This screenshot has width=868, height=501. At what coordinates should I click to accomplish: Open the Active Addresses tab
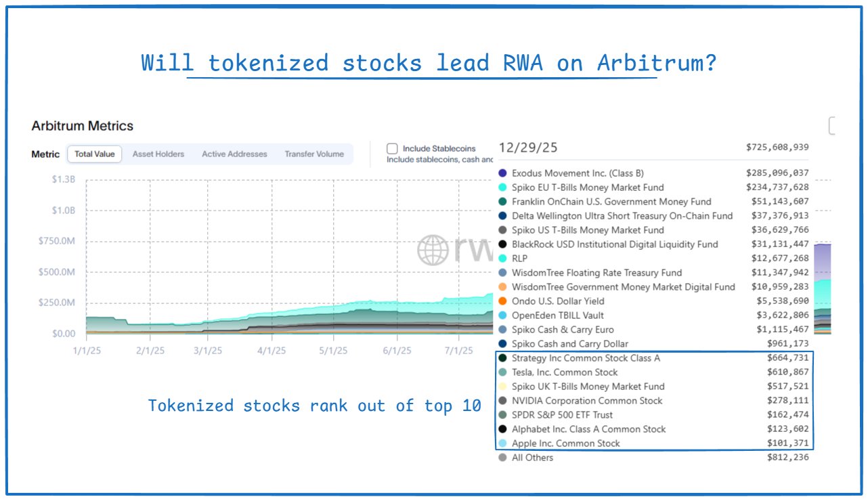click(234, 154)
